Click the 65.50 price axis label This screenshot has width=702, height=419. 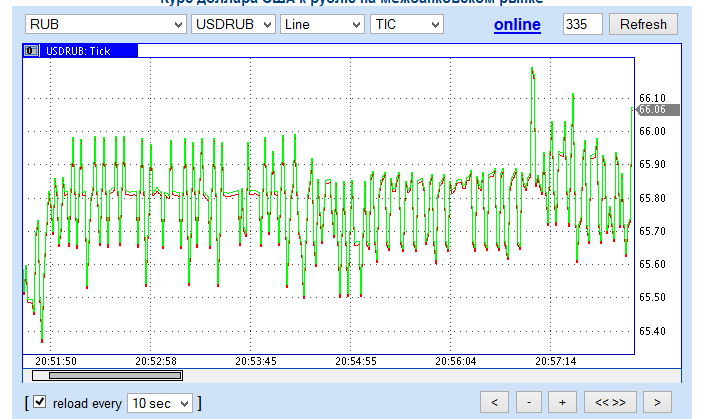652,297
